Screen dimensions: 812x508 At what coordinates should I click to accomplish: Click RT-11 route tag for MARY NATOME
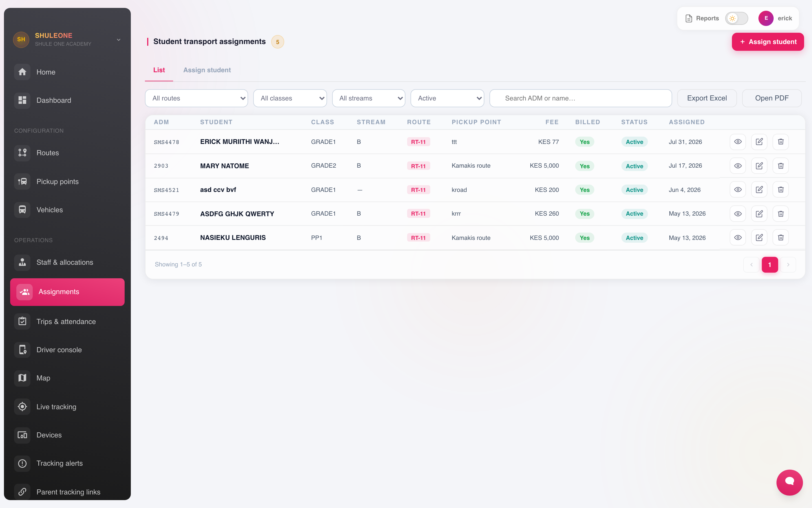tap(418, 166)
